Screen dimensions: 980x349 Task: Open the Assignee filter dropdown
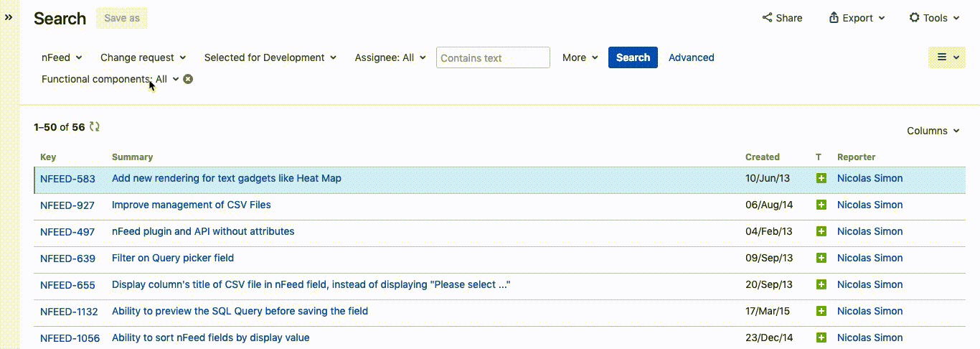(x=390, y=57)
